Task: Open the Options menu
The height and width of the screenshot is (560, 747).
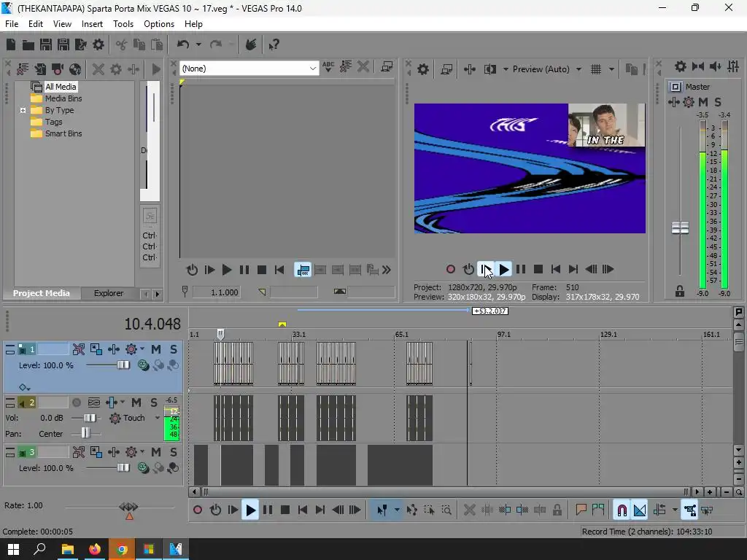Action: click(158, 24)
